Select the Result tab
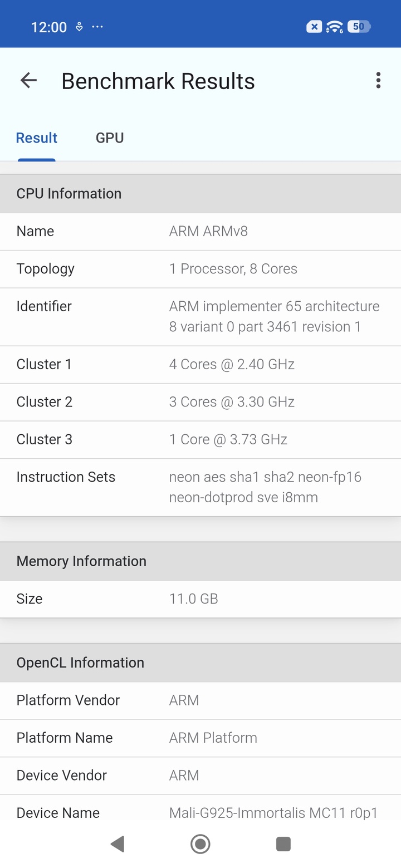The height and width of the screenshot is (868, 401). coord(37,138)
